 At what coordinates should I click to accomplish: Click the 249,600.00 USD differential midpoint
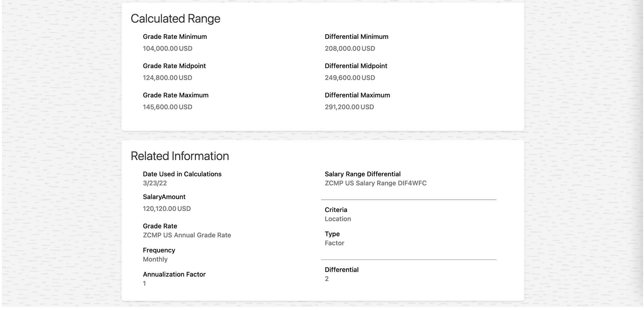350,78
